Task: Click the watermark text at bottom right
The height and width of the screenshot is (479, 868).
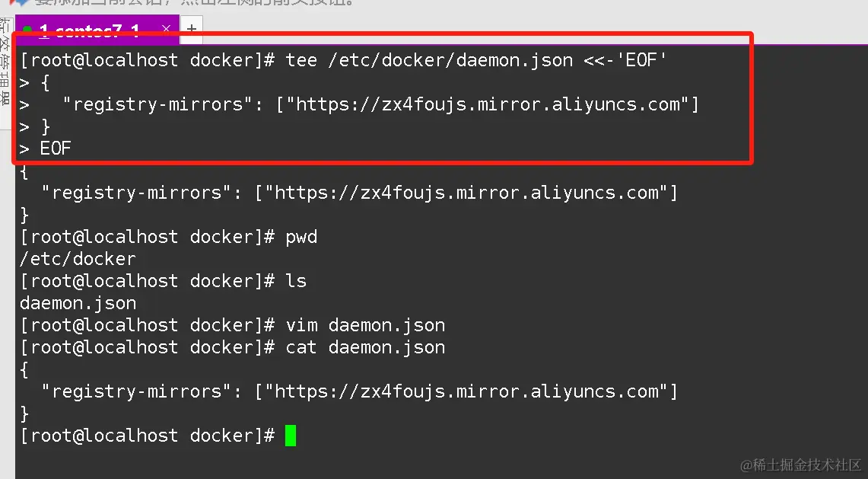Action: tap(800, 465)
